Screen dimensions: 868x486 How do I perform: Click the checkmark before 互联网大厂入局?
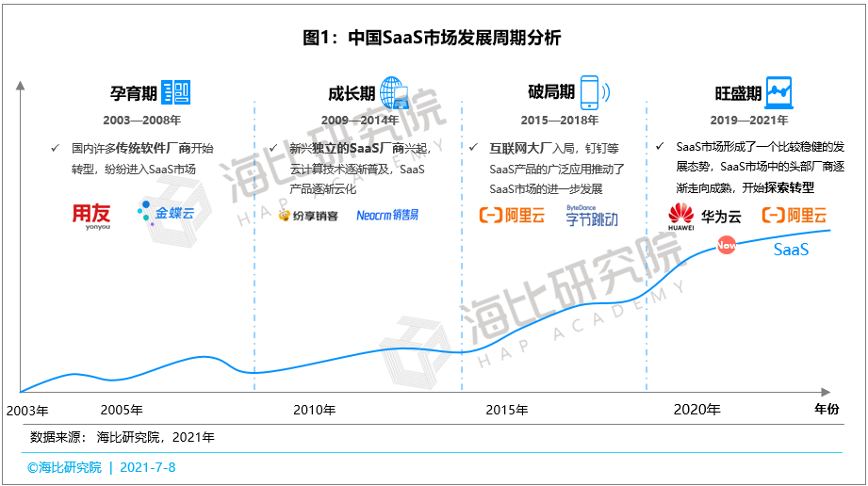point(472,149)
